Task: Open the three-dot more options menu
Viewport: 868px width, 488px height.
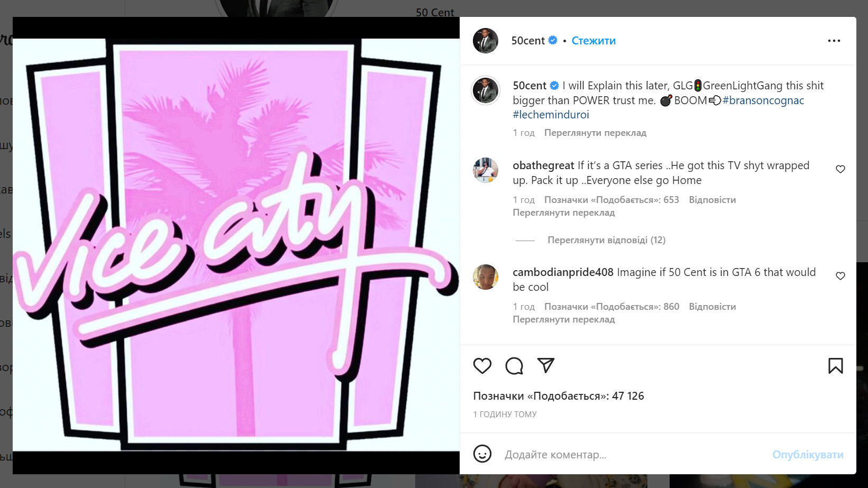Action: (834, 41)
